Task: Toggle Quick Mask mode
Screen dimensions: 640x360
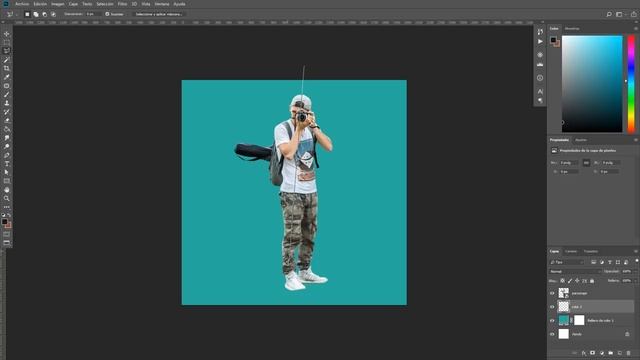Action: 7,234
